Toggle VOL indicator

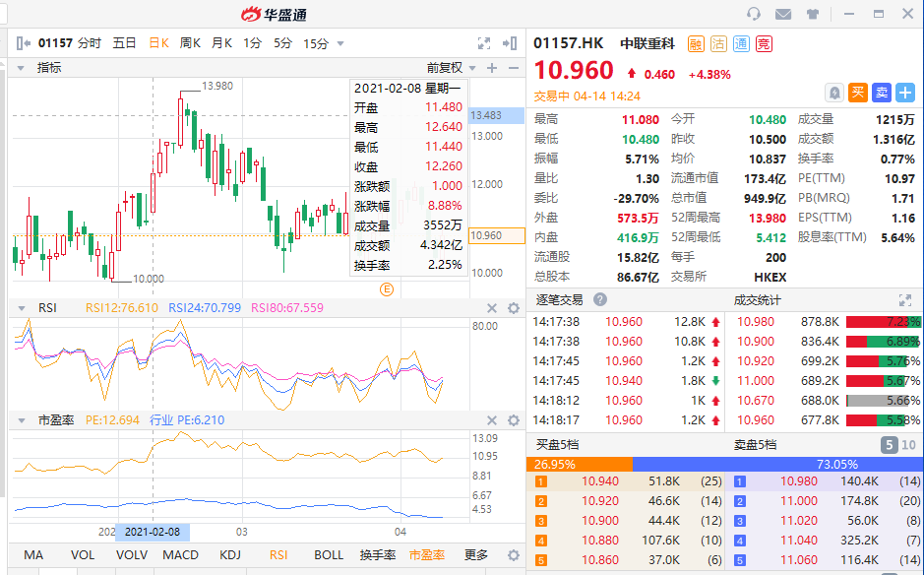coord(83,555)
